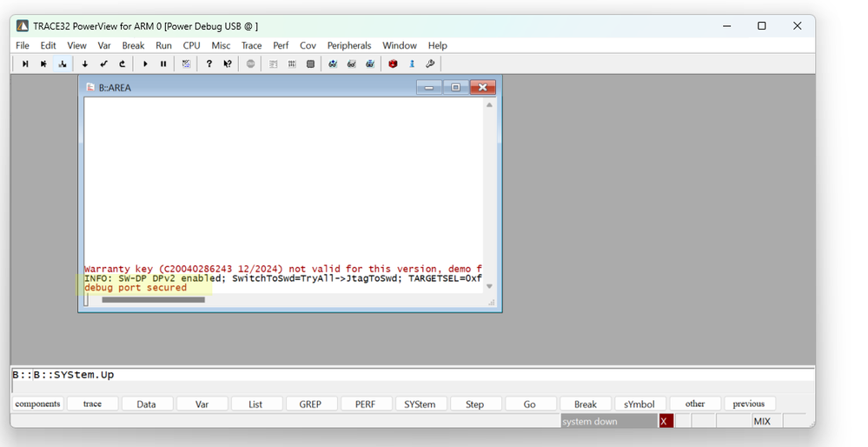The height and width of the screenshot is (447, 868).
Task: Click the Single Step toolbar icon
Action: click(x=25, y=64)
